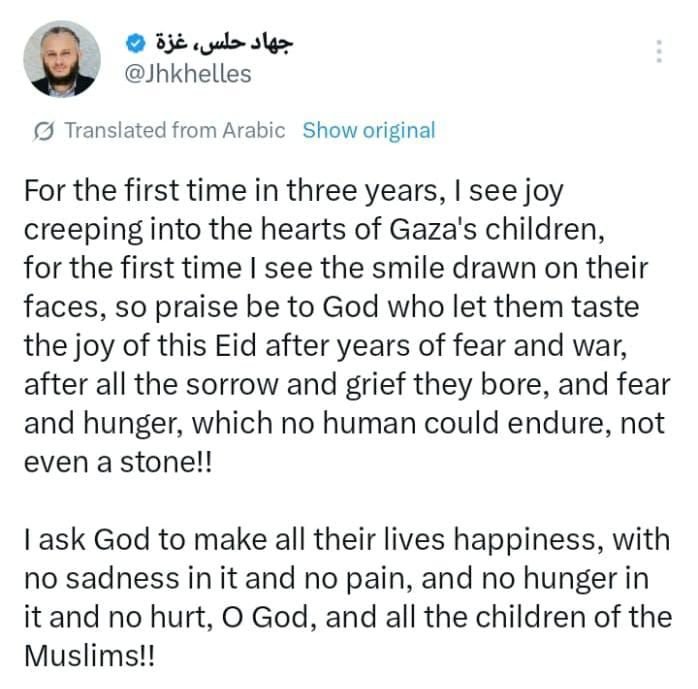Image resolution: width=698 pixels, height=689 pixels.
Task: Click the 'Translated from Arabic' label
Action: [x=175, y=130]
